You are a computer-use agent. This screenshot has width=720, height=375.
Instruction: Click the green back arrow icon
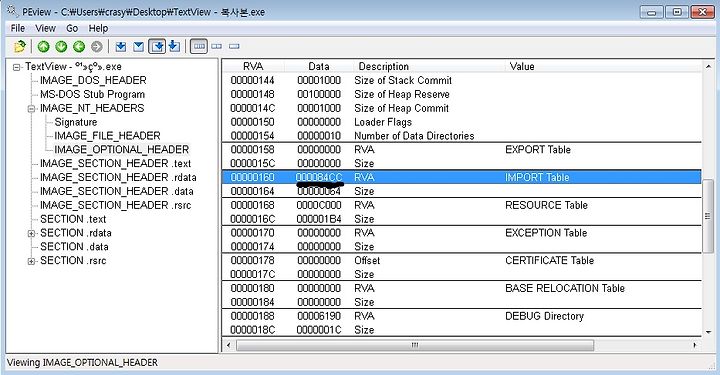79,46
